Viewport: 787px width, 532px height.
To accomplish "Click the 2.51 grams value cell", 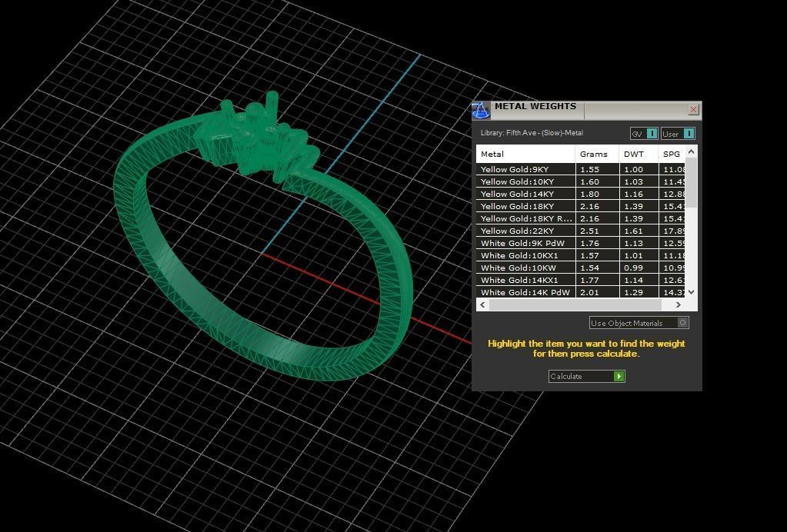I will click(x=597, y=231).
